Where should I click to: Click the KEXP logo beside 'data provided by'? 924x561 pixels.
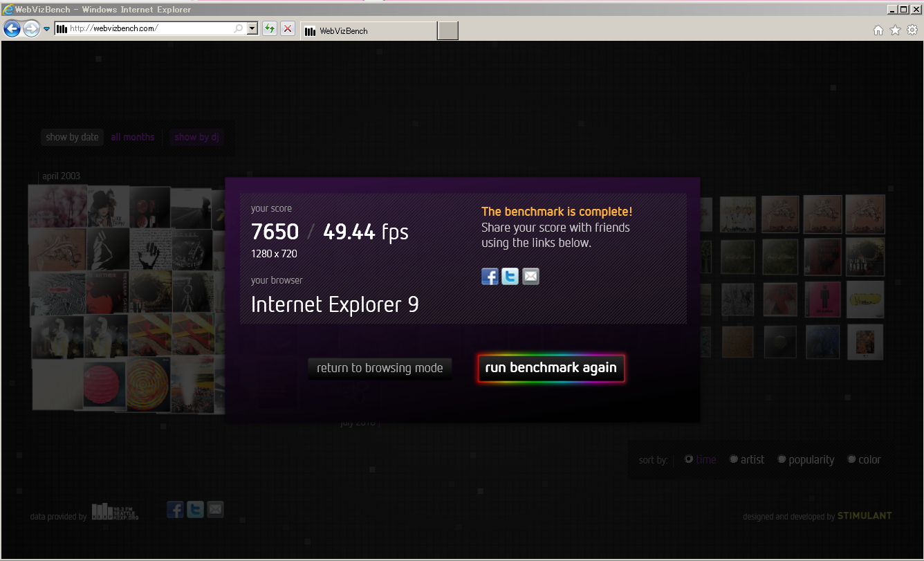pos(115,511)
